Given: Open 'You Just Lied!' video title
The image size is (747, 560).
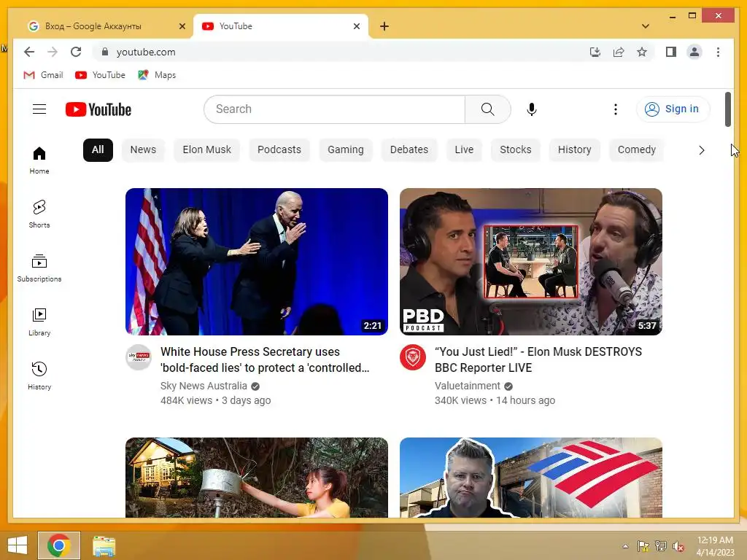Looking at the screenshot, I should [x=538, y=359].
